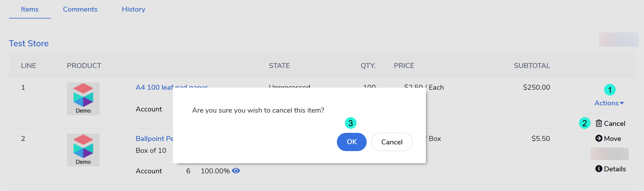
Task: Click the info icon beside Details
Action: [599, 169]
